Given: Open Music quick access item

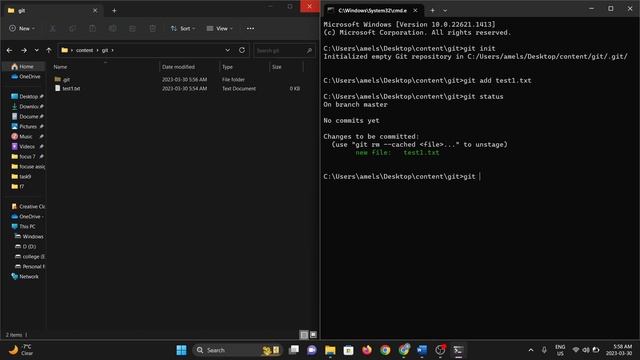Looking at the screenshot, I should coord(26,137).
